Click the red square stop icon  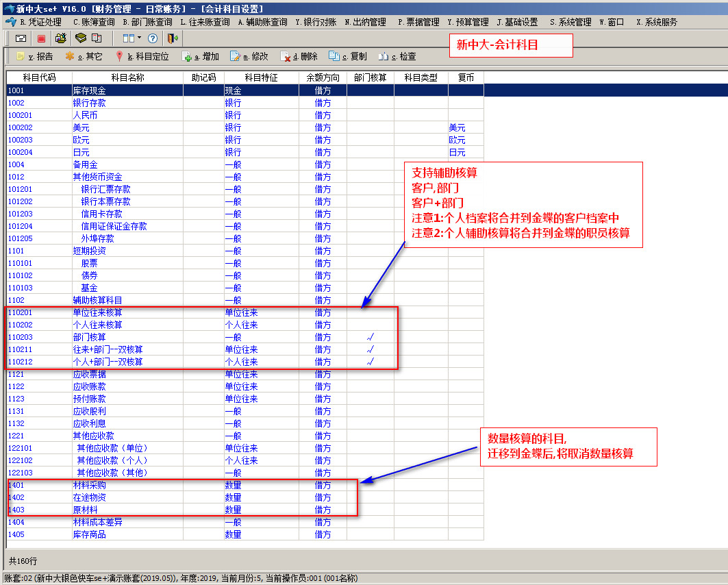pos(41,38)
